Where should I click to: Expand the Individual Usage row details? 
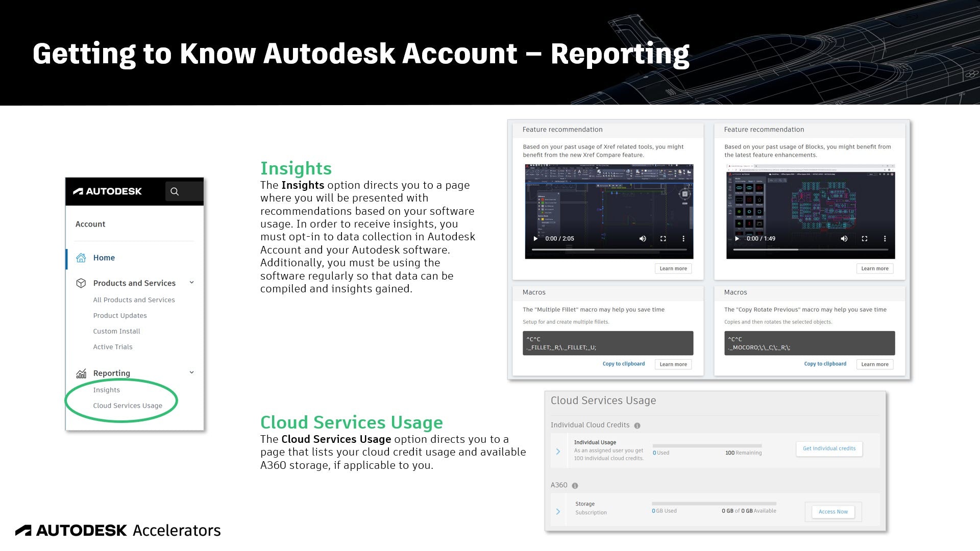pyautogui.click(x=557, y=451)
